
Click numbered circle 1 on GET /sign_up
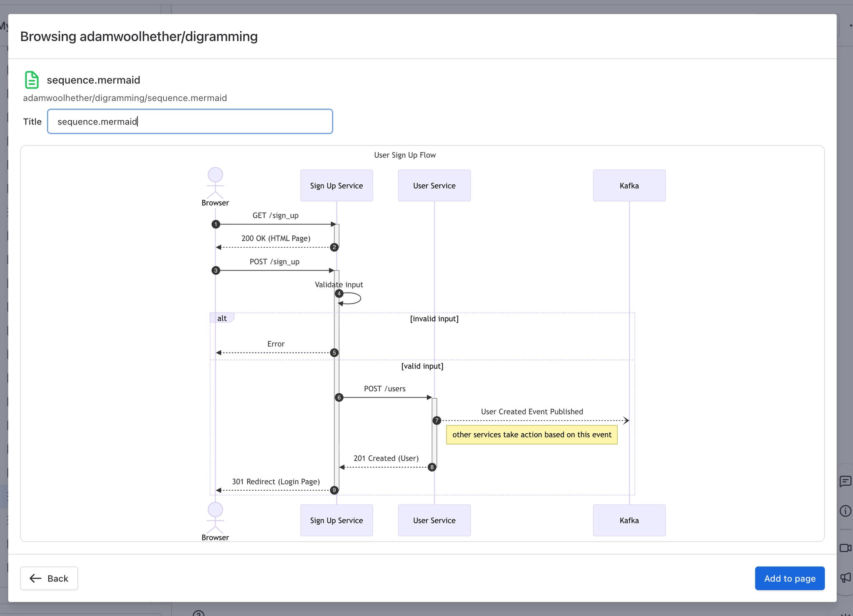coord(216,224)
